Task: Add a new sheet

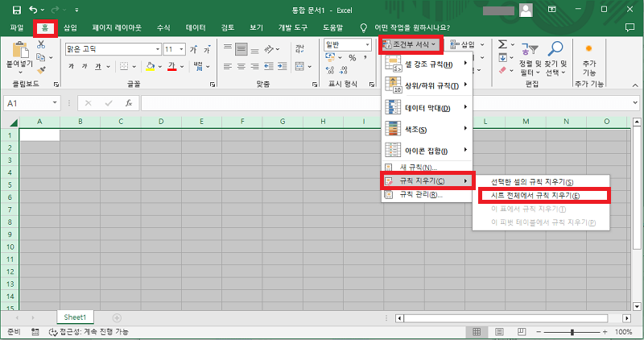Action: 117,317
